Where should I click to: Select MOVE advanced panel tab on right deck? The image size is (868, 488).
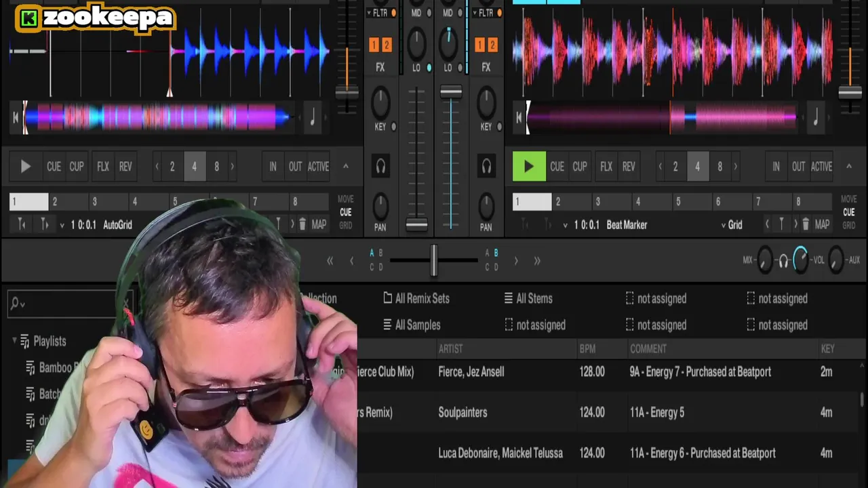point(849,199)
